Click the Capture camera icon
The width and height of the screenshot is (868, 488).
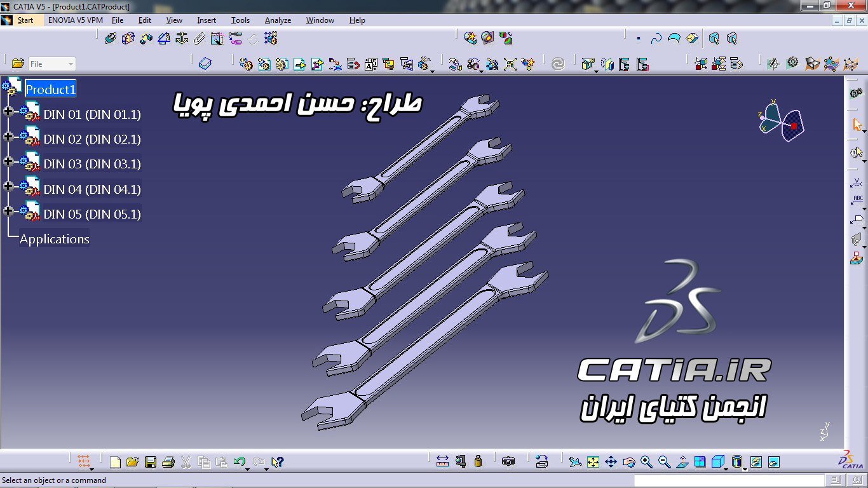508,461
